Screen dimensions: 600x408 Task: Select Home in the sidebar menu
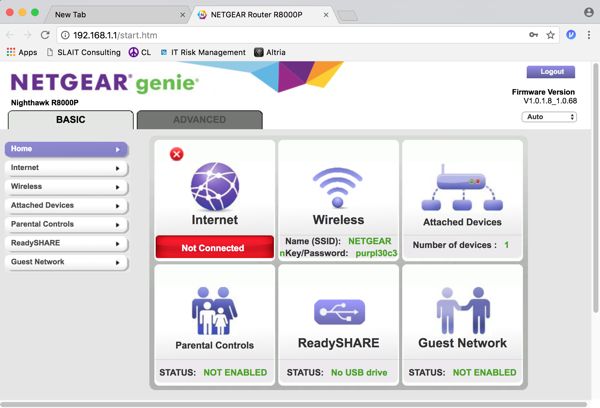click(x=66, y=149)
